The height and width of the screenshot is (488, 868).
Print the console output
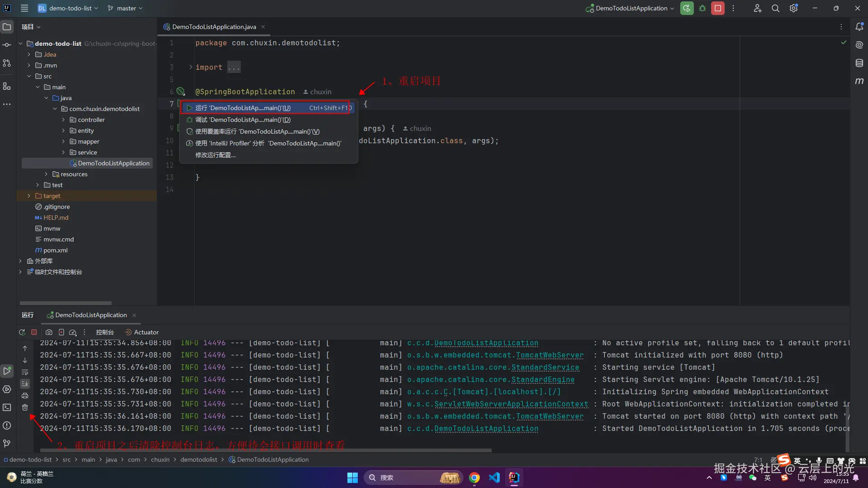pos(25,396)
